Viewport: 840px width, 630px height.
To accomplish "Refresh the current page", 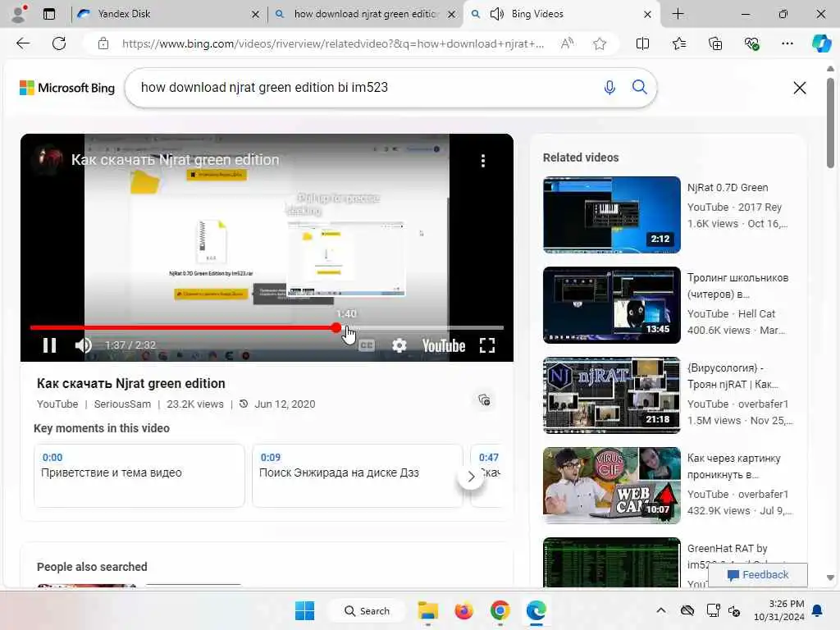I will pos(59,43).
